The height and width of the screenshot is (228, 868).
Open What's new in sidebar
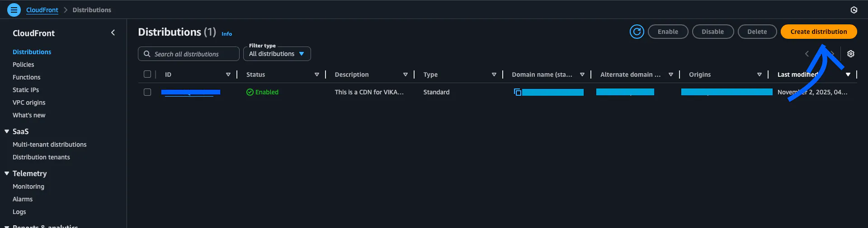[29, 115]
